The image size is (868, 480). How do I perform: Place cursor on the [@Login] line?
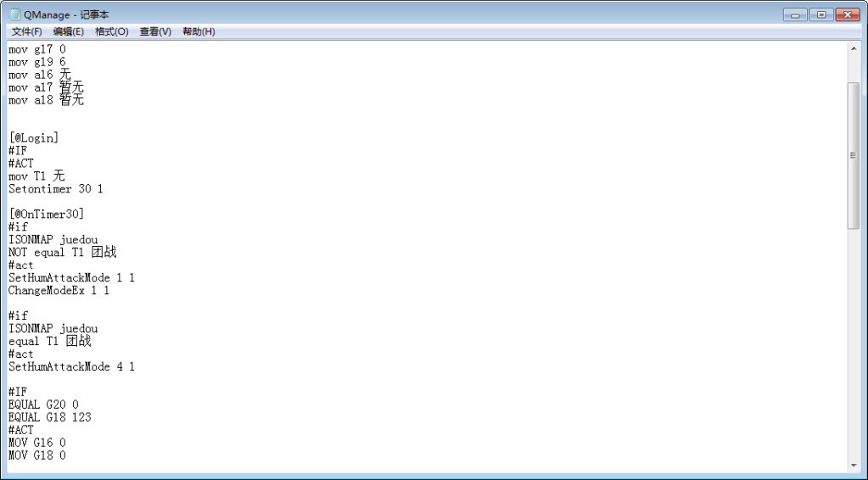pyautogui.click(x=34, y=138)
